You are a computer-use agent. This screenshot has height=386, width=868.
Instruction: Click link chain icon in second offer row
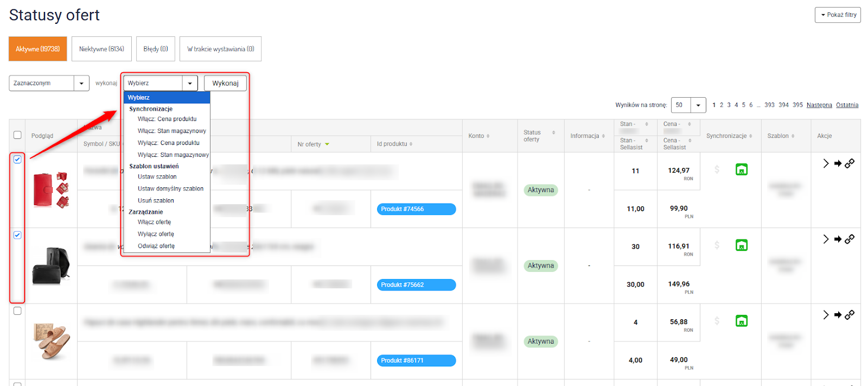850,239
